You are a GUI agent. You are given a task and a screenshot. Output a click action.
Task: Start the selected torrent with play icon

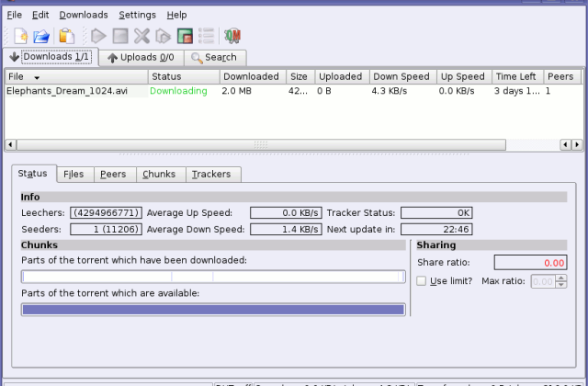coord(98,36)
